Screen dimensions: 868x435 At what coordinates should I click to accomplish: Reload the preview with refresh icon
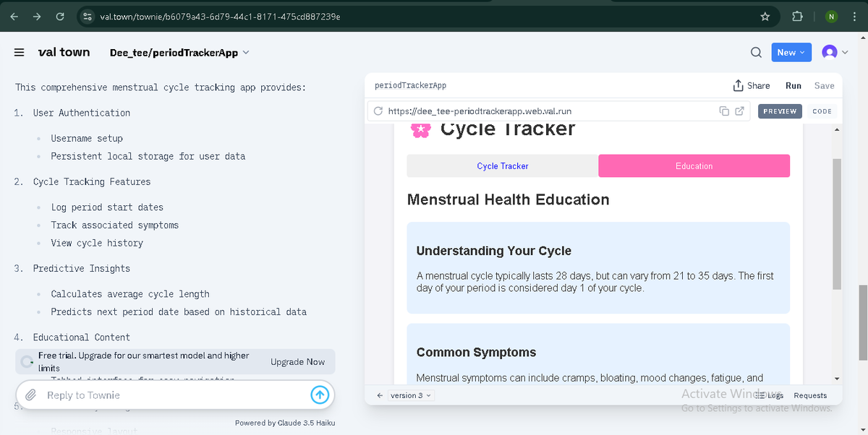point(378,111)
